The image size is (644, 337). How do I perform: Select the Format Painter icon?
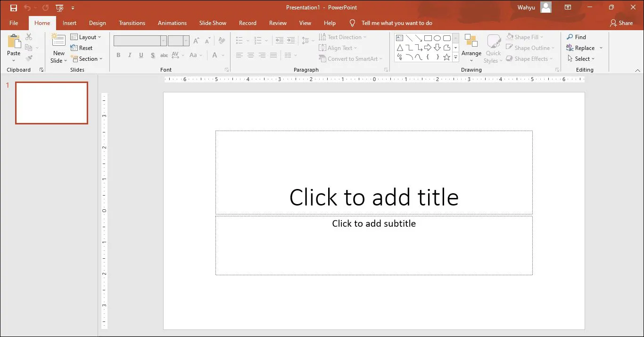29,58
